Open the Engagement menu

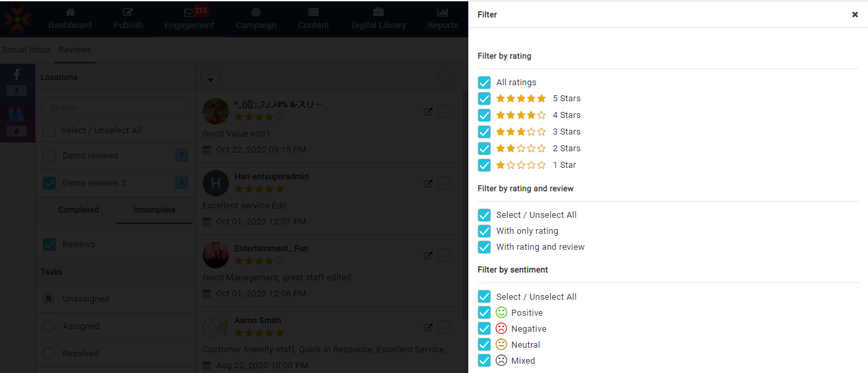[x=189, y=19]
